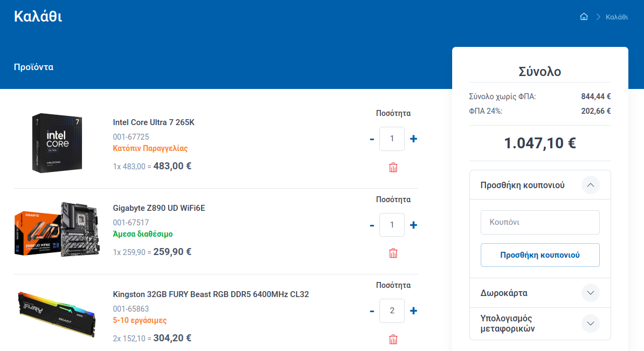
Task: Delete Intel Core Ultra 7 265K from cart
Action: click(x=393, y=168)
